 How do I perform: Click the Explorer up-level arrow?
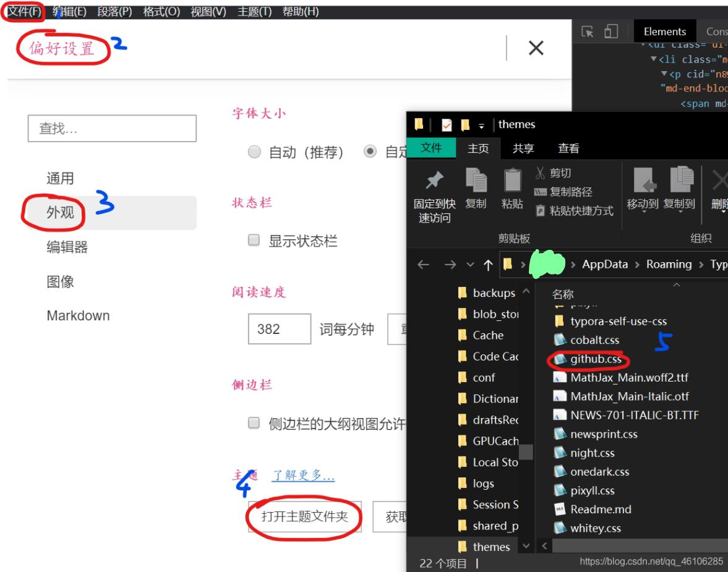click(488, 265)
